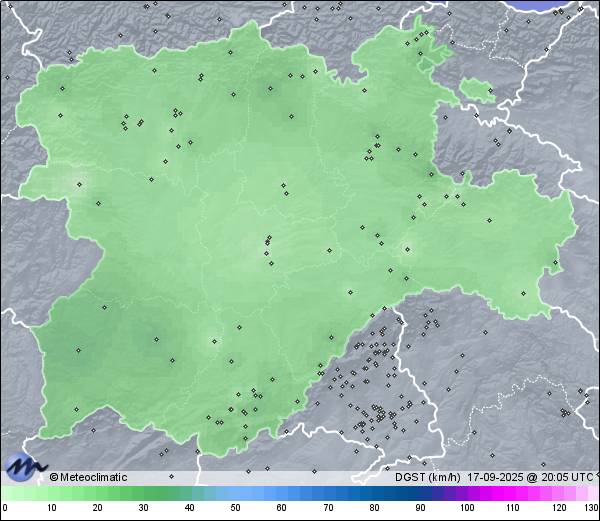This screenshot has height=521, width=600.
Task: Click the 100 value on the legend
Action: click(x=467, y=508)
